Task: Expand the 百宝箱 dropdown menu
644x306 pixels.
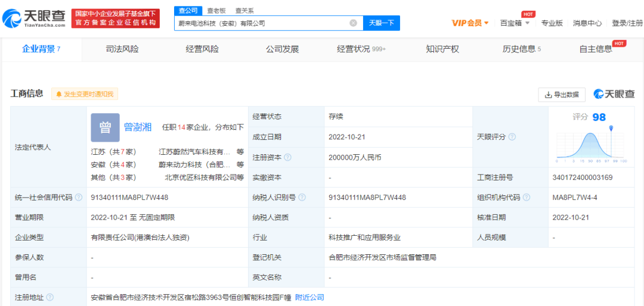Action: (515, 23)
